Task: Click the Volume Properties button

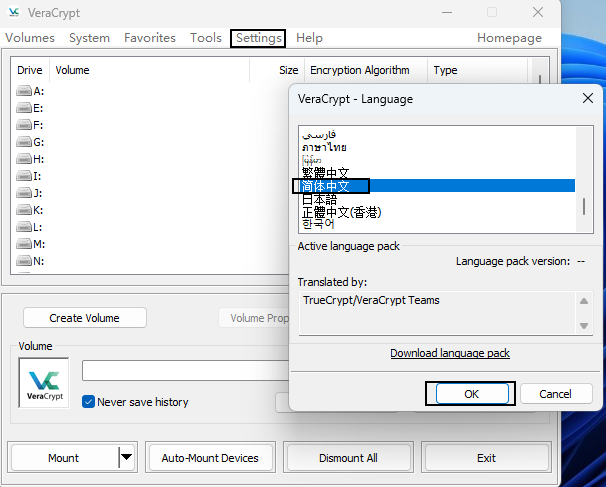Action: (x=254, y=318)
